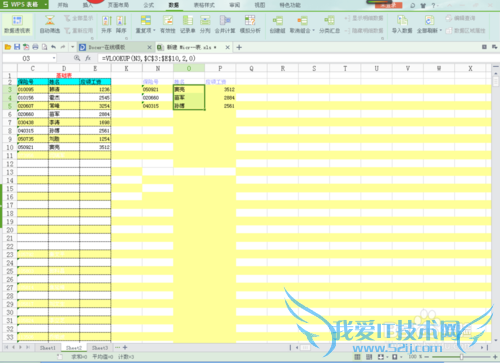Click the save icon in quick toolbar
The width and height of the screenshot is (500, 363).
coord(17,47)
